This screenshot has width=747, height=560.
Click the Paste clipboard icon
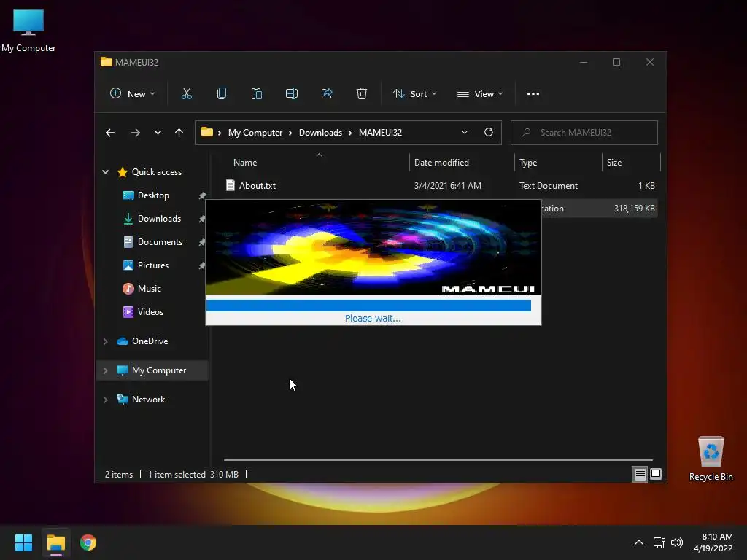(256, 94)
